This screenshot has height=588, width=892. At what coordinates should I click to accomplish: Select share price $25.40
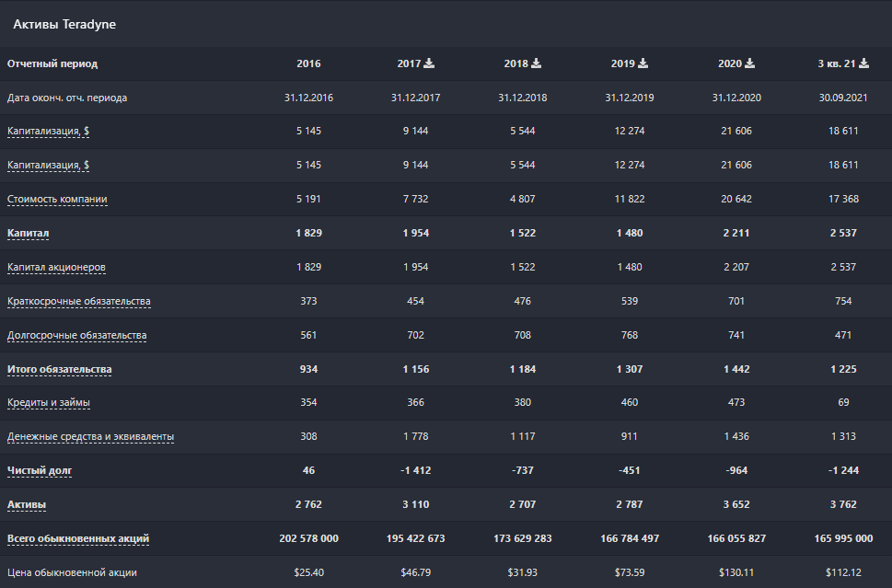click(x=308, y=572)
